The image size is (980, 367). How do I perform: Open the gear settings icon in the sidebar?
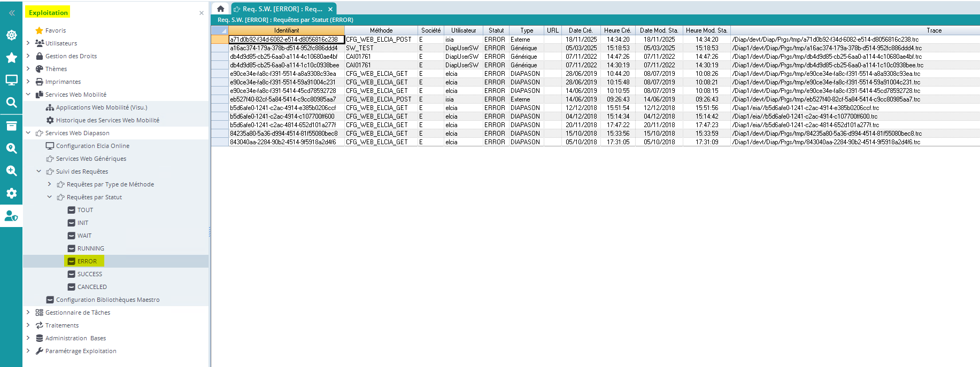pyautogui.click(x=11, y=193)
